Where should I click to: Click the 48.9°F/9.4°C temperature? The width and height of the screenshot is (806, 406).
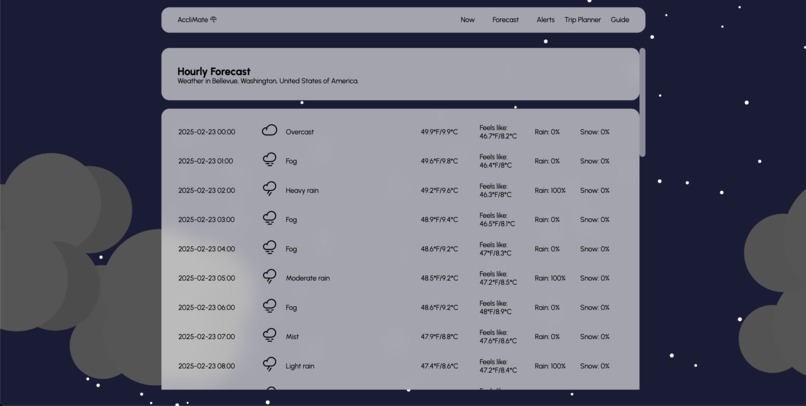coord(439,220)
